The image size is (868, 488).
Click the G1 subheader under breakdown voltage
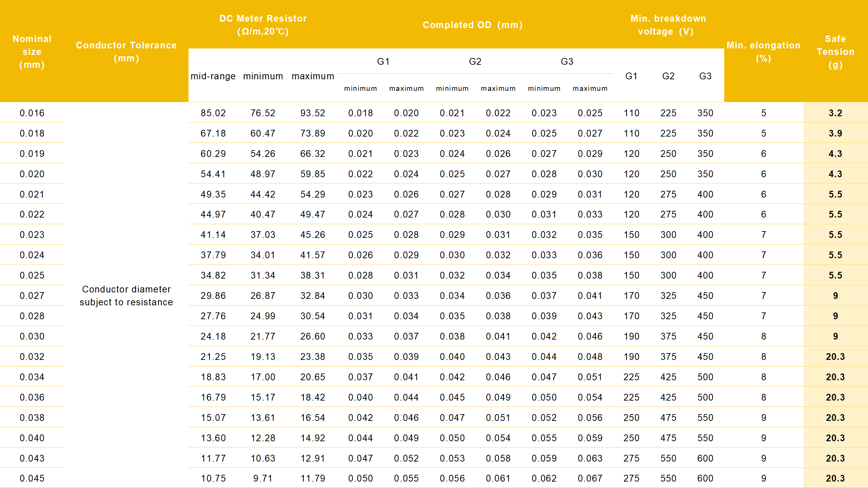[631, 76]
